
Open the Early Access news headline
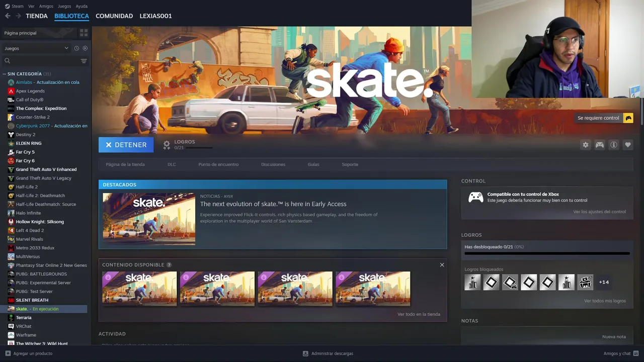tap(273, 204)
